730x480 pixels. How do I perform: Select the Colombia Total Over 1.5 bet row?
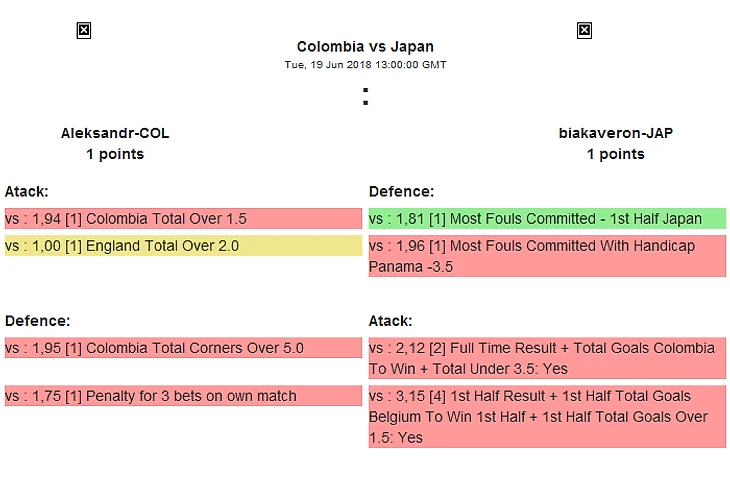point(183,218)
